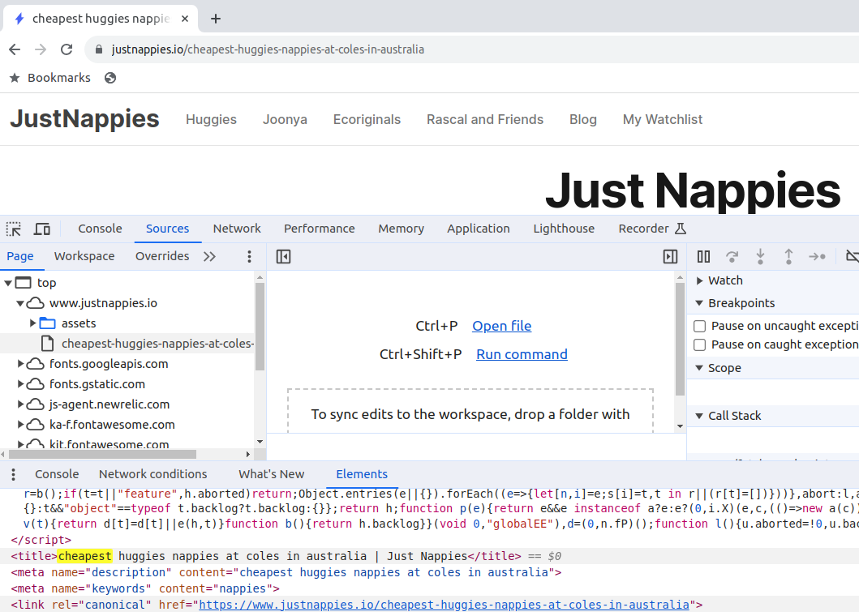The image size is (859, 616).
Task: Open the Ecoriginals nav link
Action: [367, 119]
